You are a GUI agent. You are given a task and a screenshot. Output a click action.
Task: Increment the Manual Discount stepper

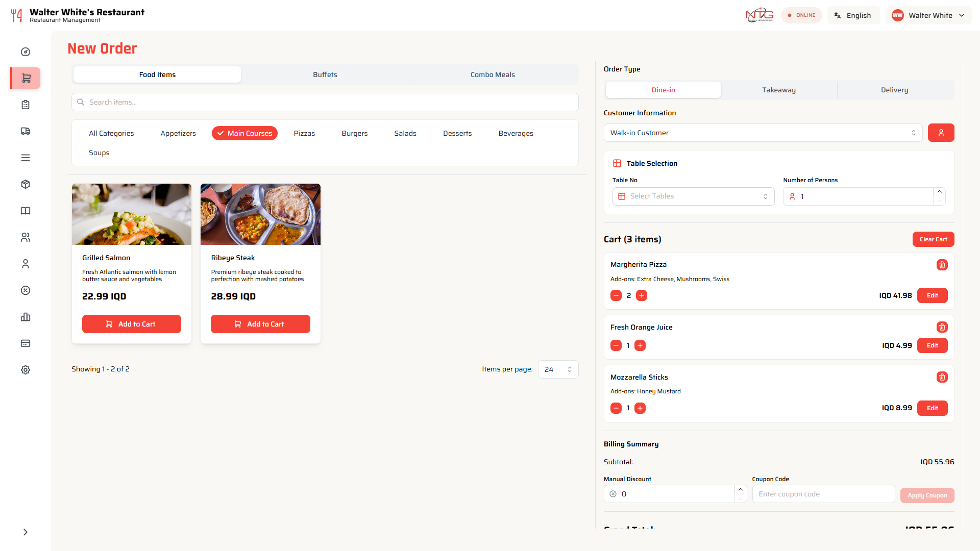click(x=741, y=490)
